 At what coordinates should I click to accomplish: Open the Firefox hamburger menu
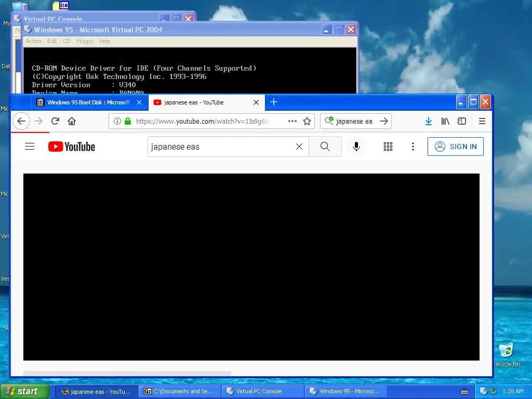pos(482,121)
